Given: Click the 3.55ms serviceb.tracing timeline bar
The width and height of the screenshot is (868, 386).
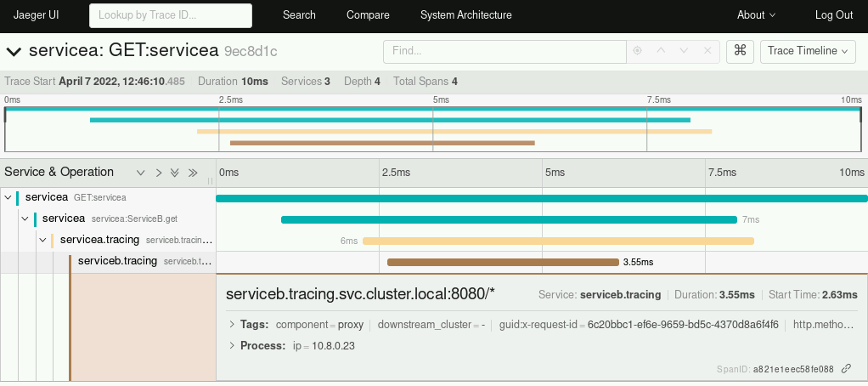Looking at the screenshot, I should [x=503, y=262].
